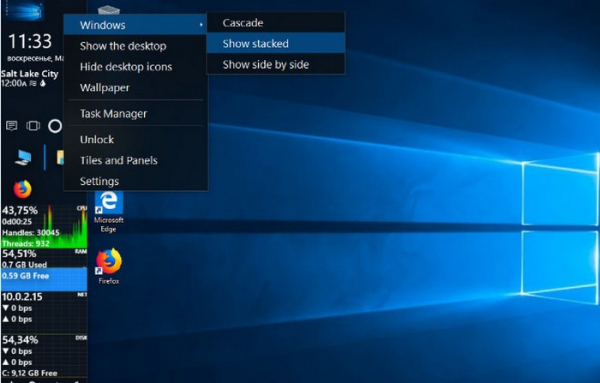Select Cascade in the submenu
600x383 pixels.
(x=276, y=23)
